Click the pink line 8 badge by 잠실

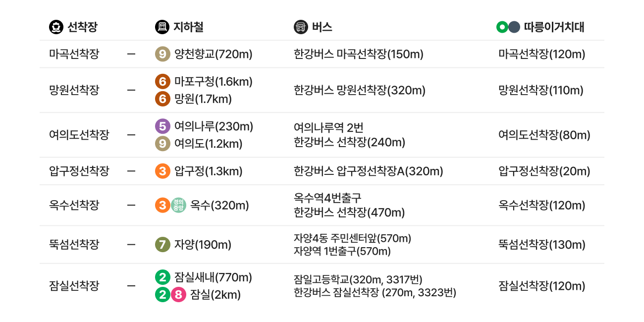pos(178,295)
